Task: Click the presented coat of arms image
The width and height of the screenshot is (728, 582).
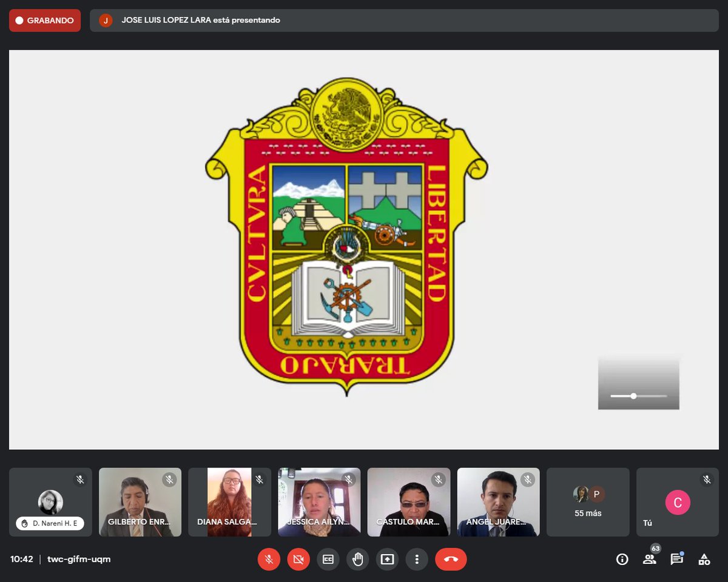Action: pyautogui.click(x=346, y=236)
